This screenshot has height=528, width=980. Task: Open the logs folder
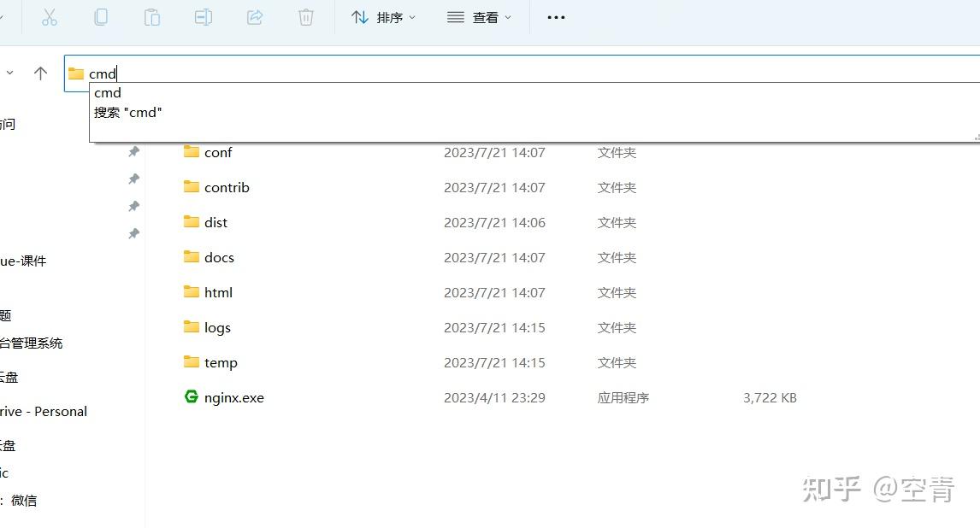point(217,327)
